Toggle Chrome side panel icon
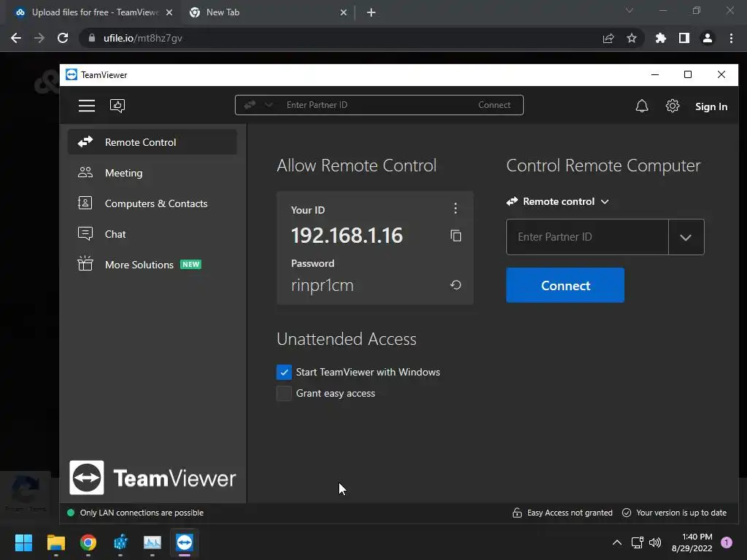Image resolution: width=747 pixels, height=560 pixels. coord(684,38)
